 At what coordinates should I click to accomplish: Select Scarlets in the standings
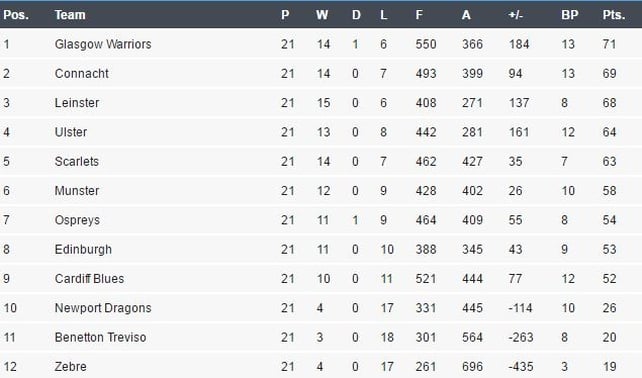[x=77, y=161]
